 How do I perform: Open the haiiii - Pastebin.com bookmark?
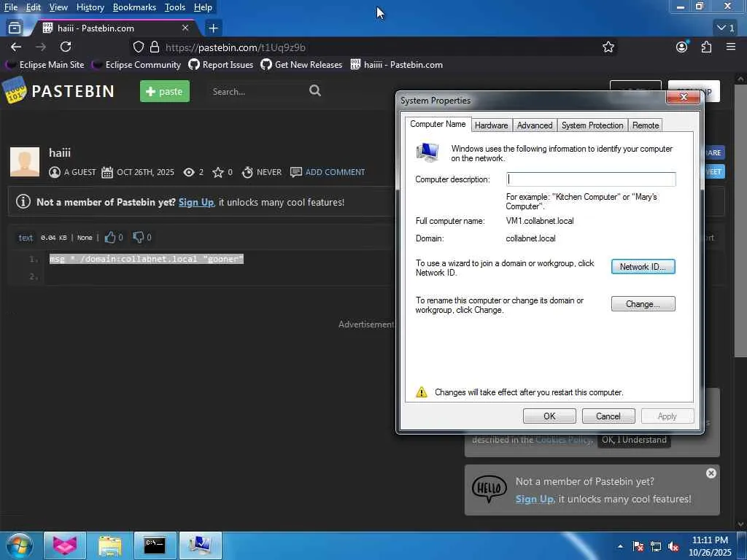click(x=397, y=65)
